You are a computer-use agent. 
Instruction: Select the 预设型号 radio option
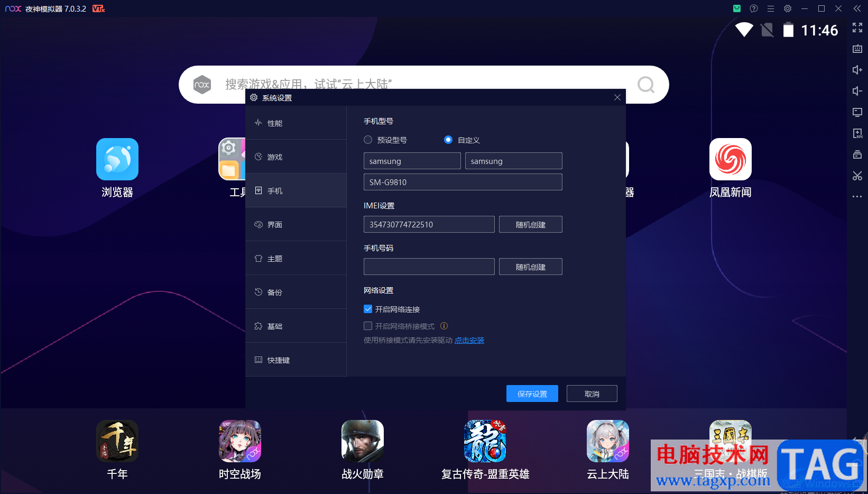368,140
